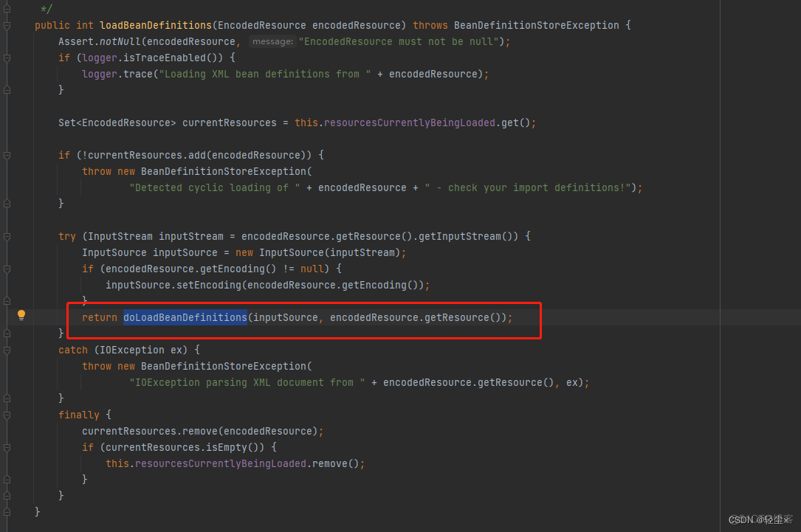Image resolution: width=801 pixels, height=532 pixels.
Task: Collapse the logger.isTraceEnabled if block
Action: coord(7,58)
